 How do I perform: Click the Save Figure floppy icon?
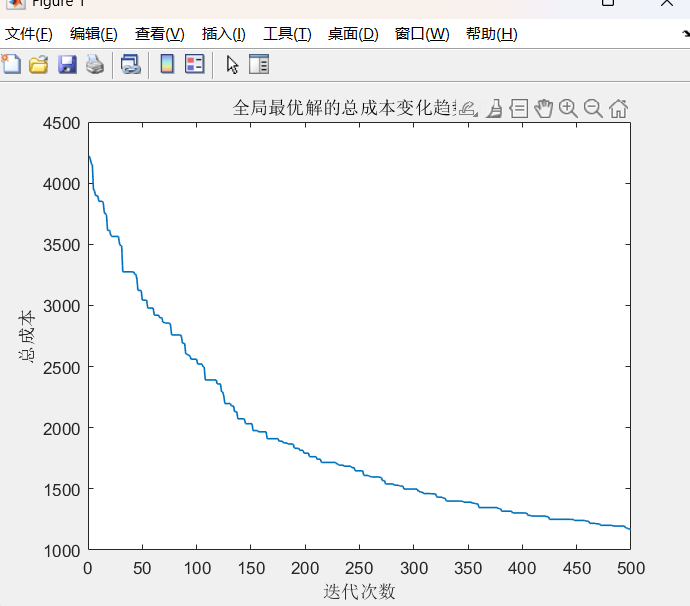pos(67,64)
